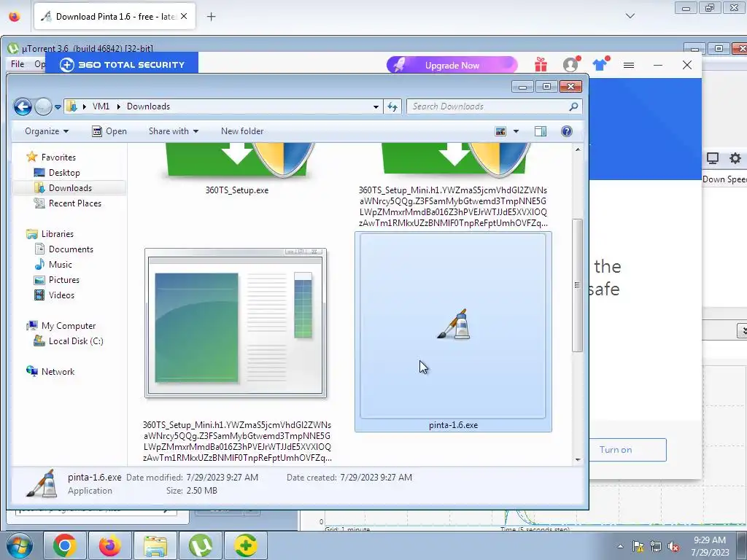Open 360 Total Security from the taskbar
Screen dimensions: 747x560
pyautogui.click(x=246, y=545)
